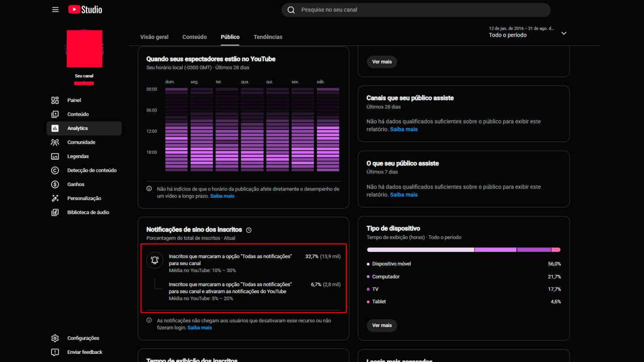Open Configurações gear icon
This screenshot has height=362, width=644.
point(55,338)
